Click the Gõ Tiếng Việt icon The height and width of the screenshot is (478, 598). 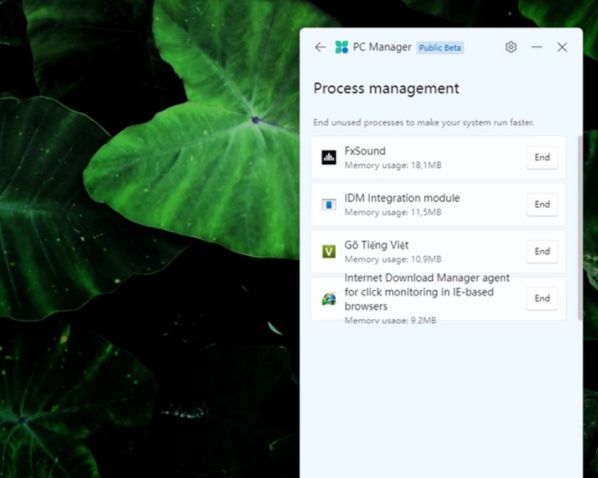[x=329, y=251]
